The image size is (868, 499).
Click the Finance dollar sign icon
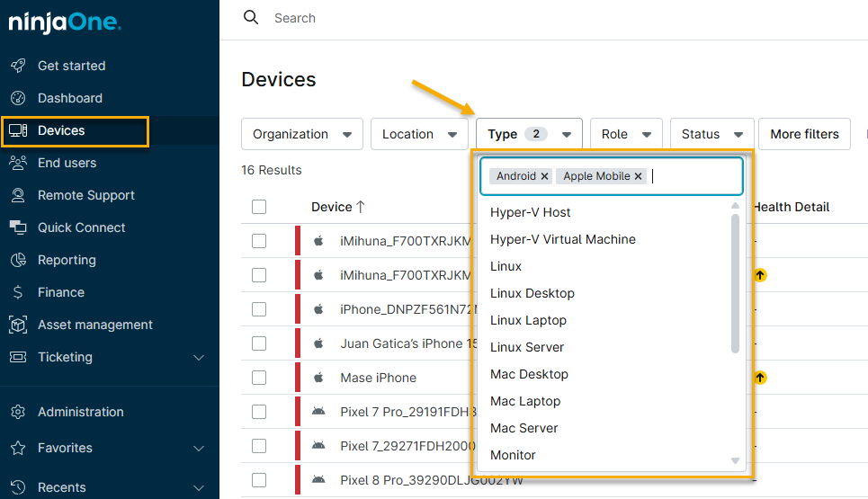[x=18, y=292]
